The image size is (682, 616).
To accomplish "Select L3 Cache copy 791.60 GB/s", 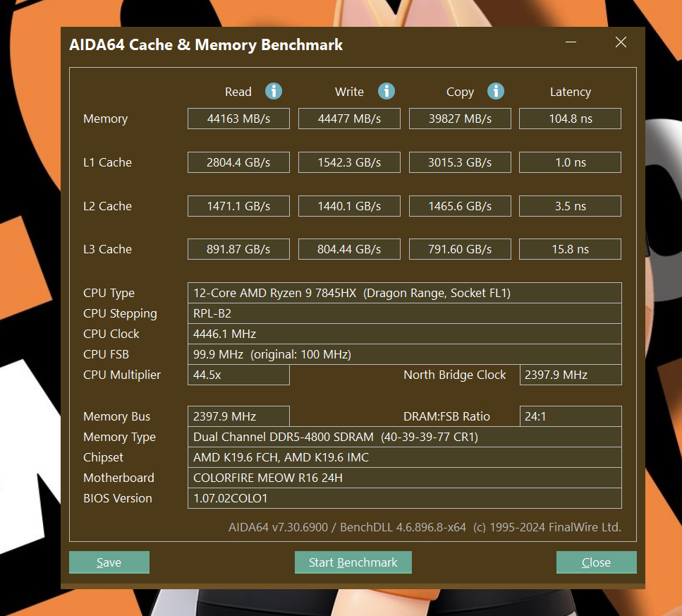I will point(460,249).
